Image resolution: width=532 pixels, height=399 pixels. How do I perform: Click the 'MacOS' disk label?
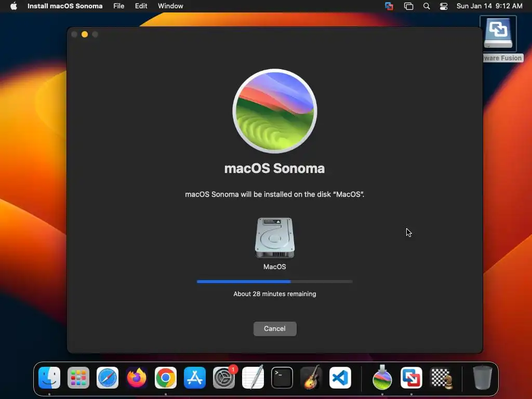point(275,267)
